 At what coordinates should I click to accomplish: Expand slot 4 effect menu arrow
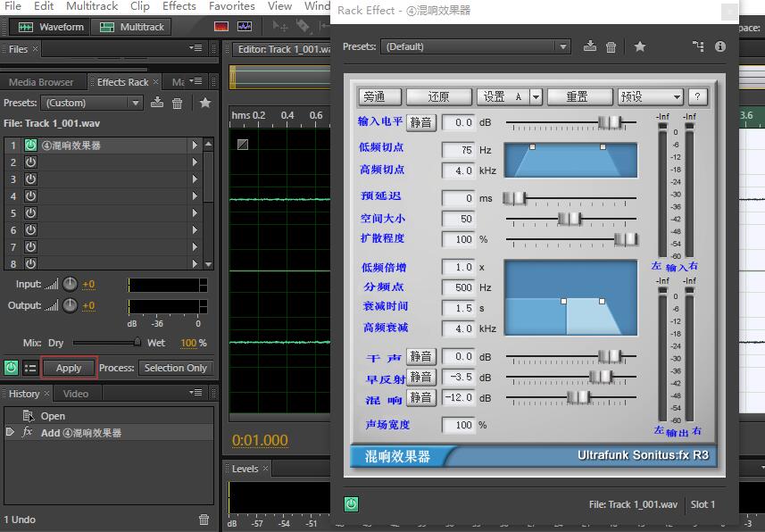(195, 195)
